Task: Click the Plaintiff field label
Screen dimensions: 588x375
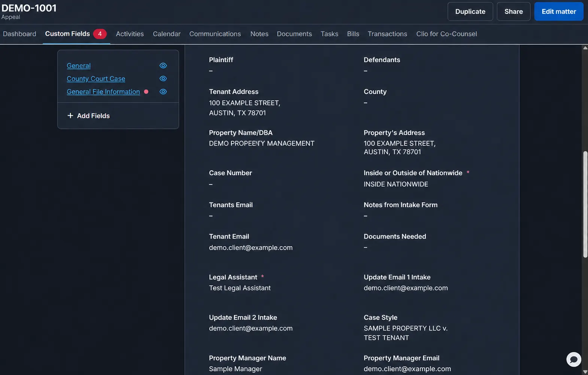Action: coord(221,60)
